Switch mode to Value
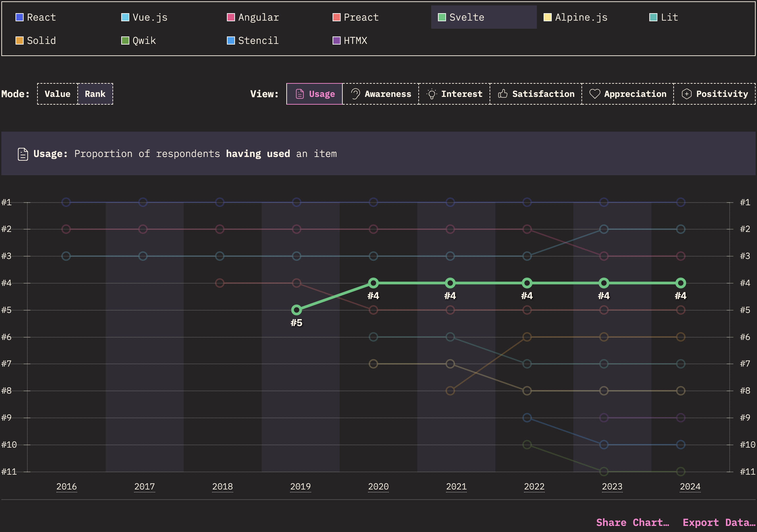Image resolution: width=757 pixels, height=532 pixels. click(x=57, y=94)
